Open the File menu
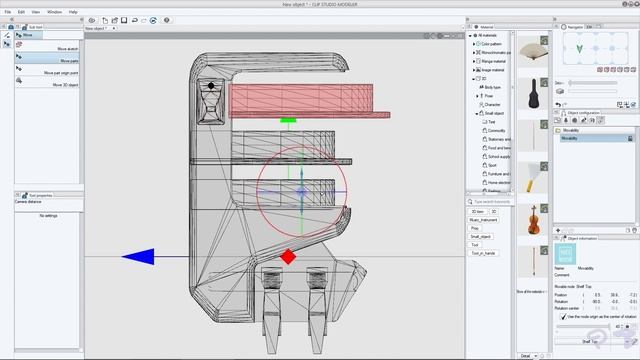 8,12
